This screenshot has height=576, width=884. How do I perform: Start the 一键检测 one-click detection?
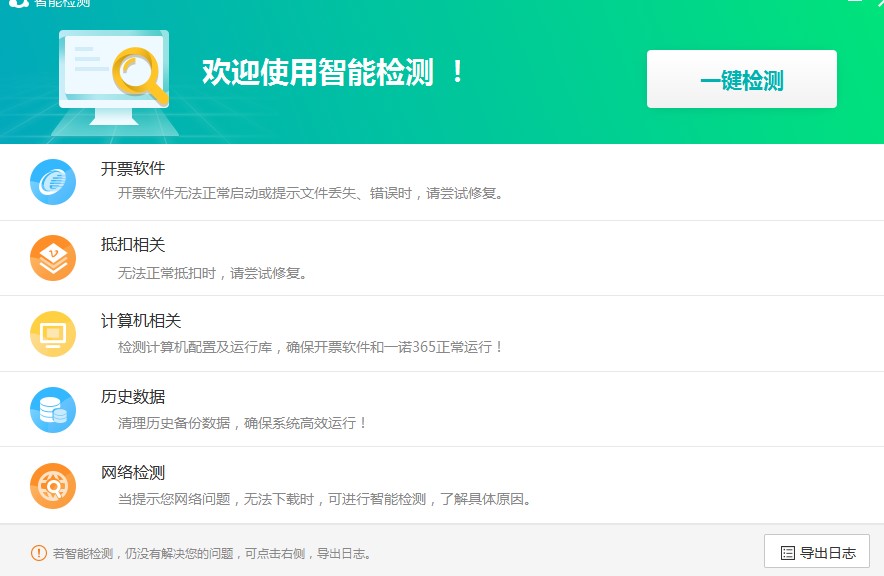[741, 80]
